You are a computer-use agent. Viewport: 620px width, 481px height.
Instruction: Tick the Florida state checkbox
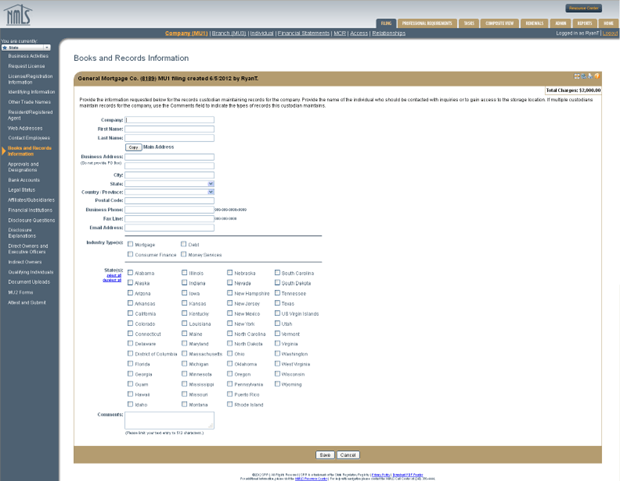(130, 364)
